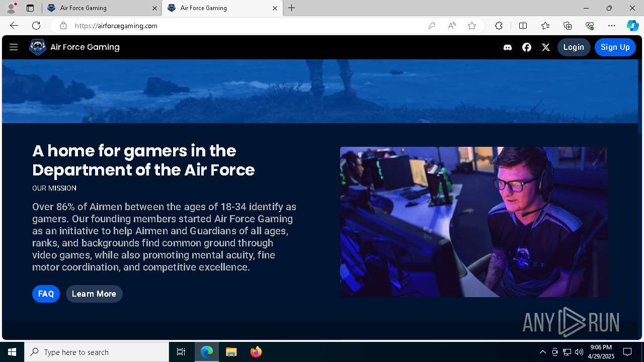The width and height of the screenshot is (644, 362).
Task: Select the second Air Force Gaming tab
Action: pyautogui.click(x=222, y=8)
